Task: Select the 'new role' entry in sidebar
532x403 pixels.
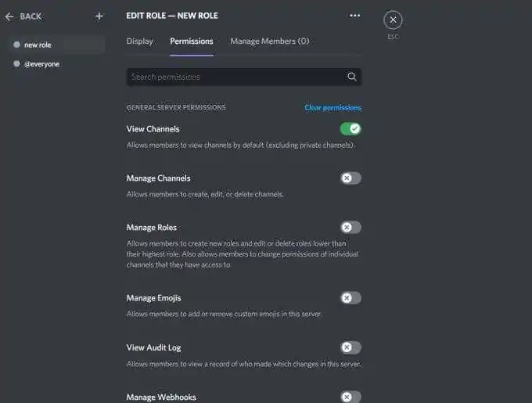Action: point(56,45)
